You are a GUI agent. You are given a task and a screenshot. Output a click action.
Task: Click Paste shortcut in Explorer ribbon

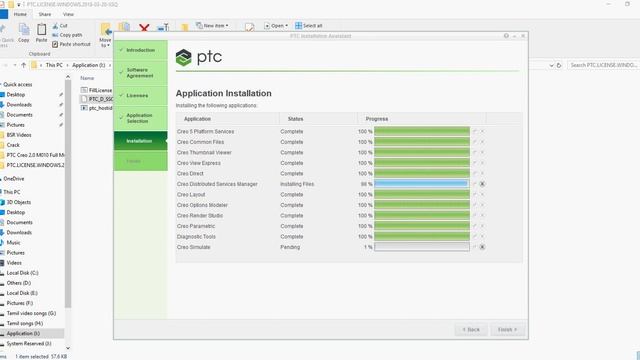coord(71,44)
